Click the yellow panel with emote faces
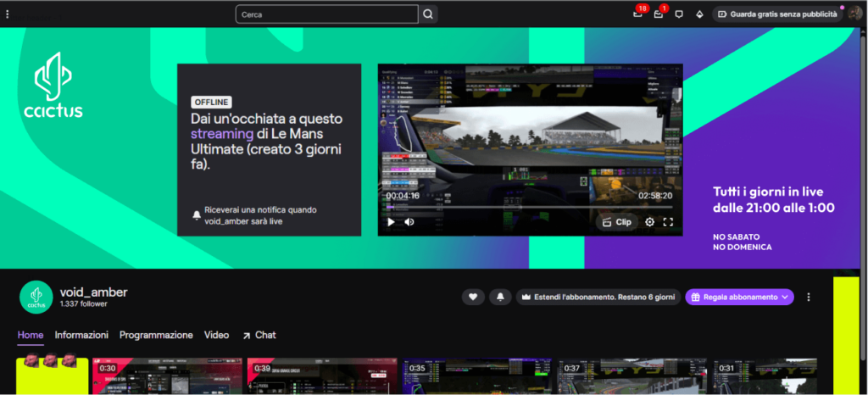 (x=52, y=374)
